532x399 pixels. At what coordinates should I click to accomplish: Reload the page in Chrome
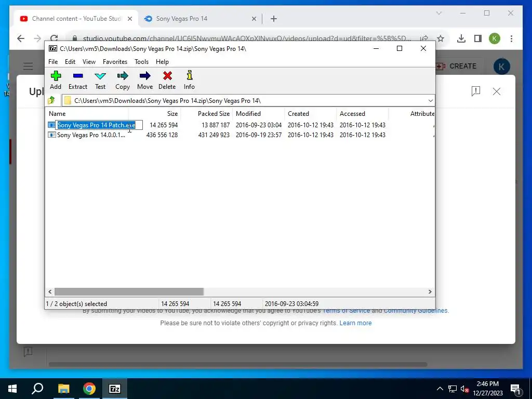pos(54,38)
